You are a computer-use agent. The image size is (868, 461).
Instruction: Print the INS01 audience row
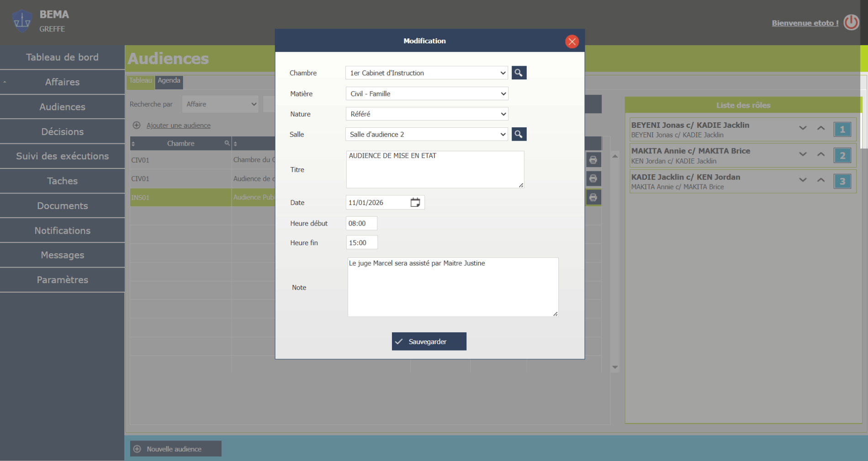pyautogui.click(x=593, y=198)
